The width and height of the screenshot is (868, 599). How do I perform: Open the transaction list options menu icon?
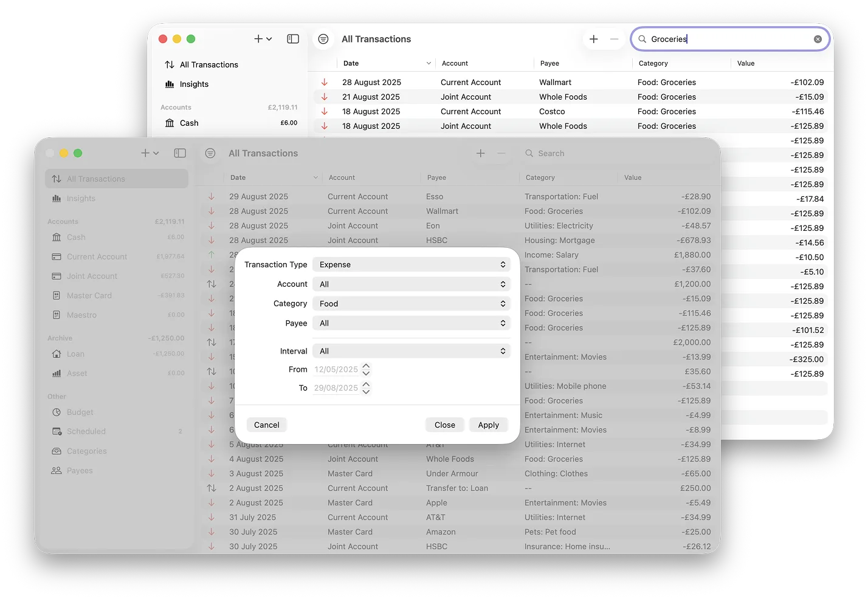point(210,153)
